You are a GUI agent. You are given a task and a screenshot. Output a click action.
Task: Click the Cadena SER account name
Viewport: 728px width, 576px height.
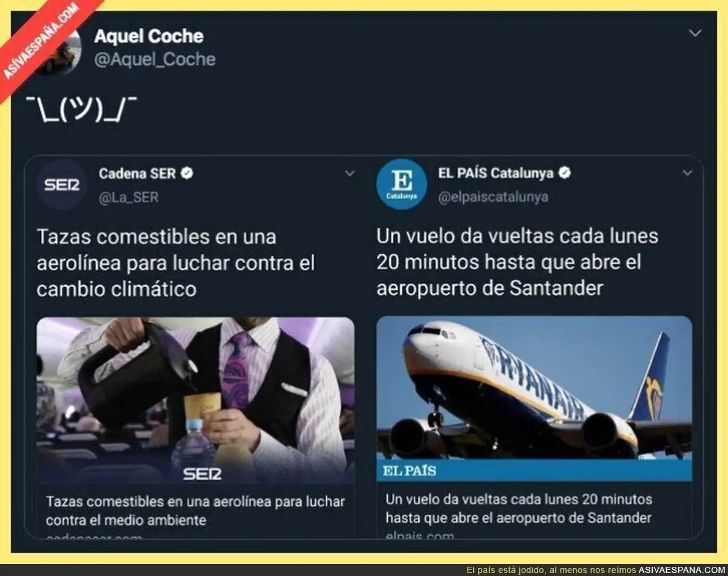tap(137, 173)
